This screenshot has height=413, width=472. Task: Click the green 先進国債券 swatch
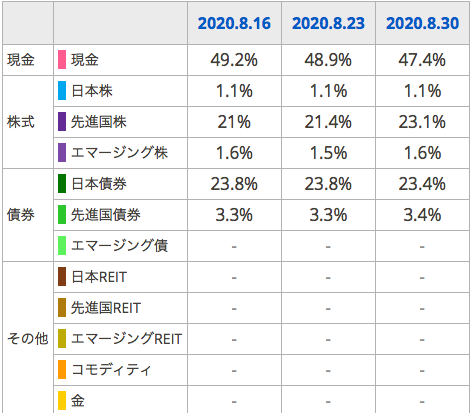click(x=62, y=215)
